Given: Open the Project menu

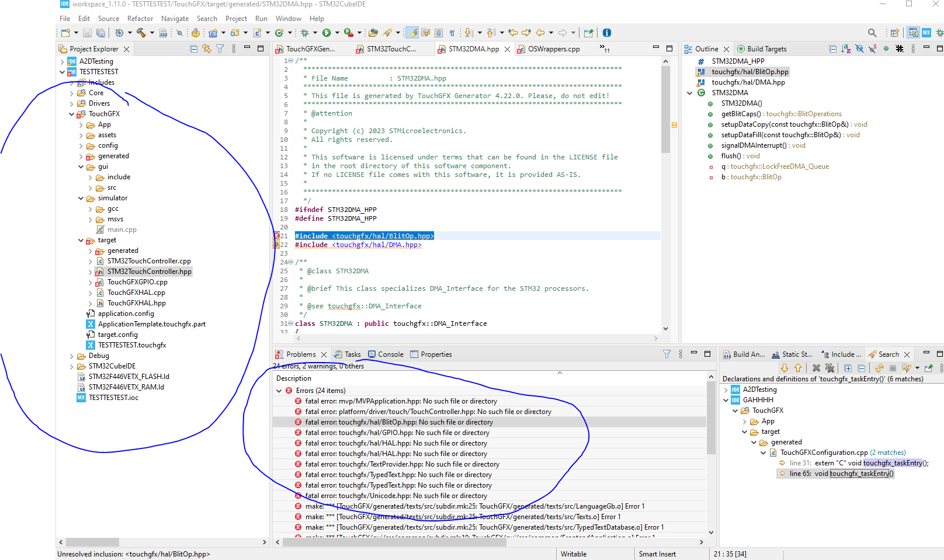Looking at the screenshot, I should pos(236,19).
